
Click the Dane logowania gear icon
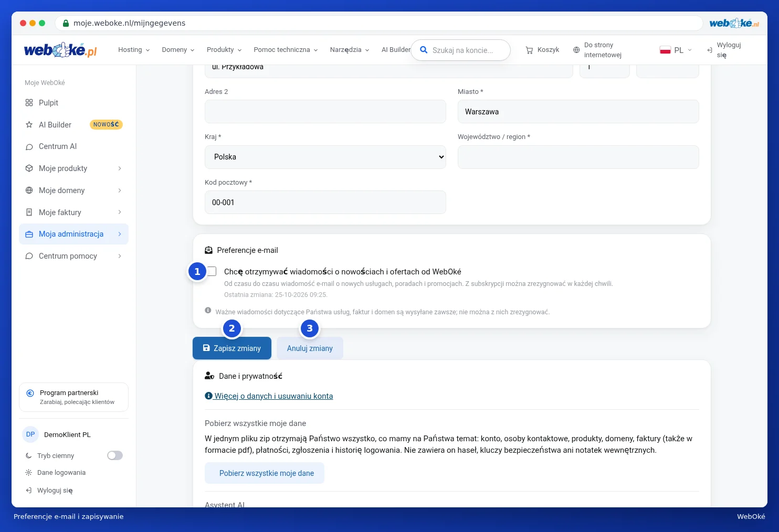28,473
